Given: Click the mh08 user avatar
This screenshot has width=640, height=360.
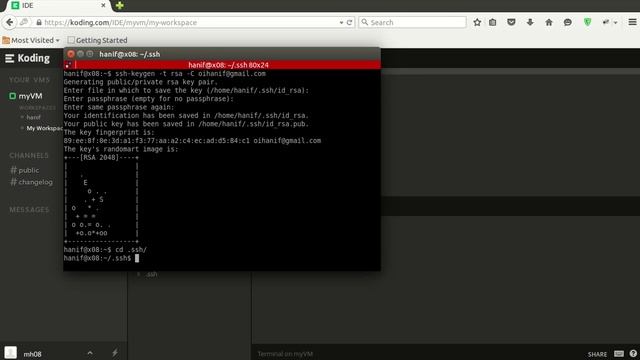Looking at the screenshot, I should 11,353.
